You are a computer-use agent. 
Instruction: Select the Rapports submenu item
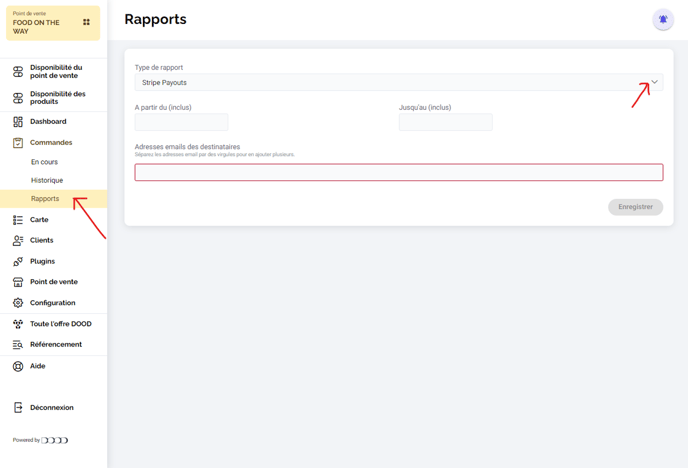click(x=45, y=199)
